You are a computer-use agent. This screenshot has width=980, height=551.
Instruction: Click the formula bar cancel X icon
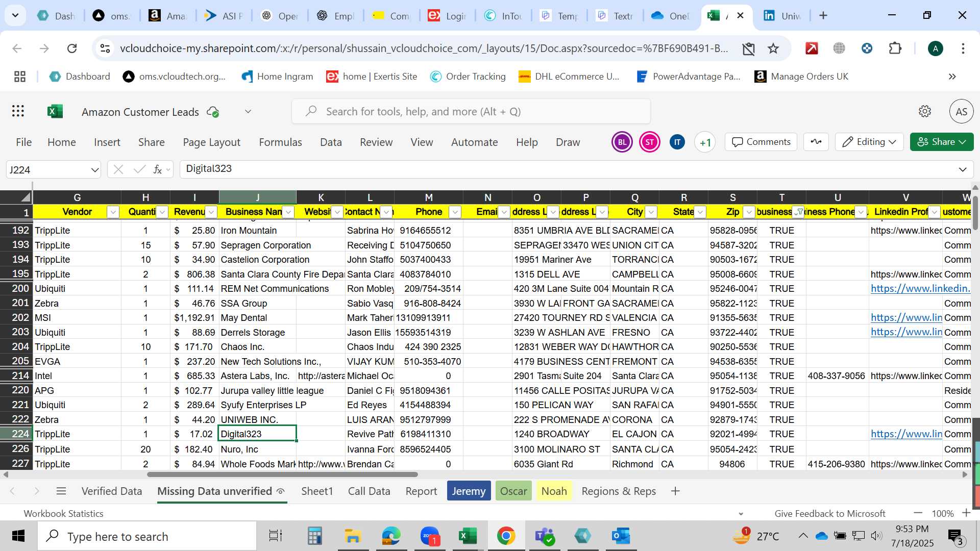coord(118,169)
